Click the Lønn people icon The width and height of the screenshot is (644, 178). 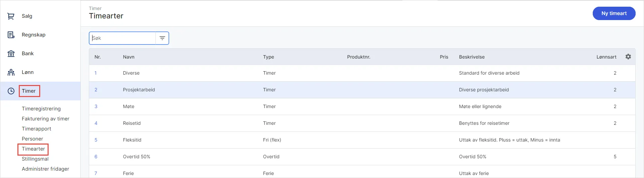11,72
